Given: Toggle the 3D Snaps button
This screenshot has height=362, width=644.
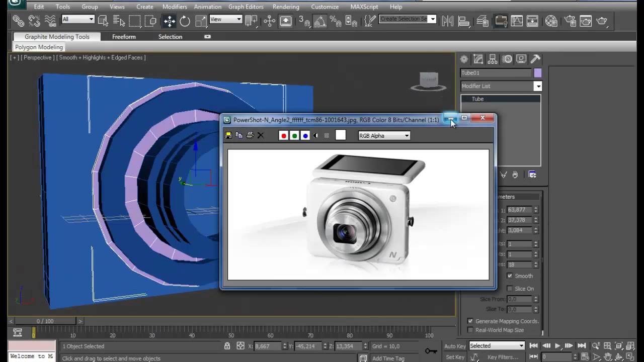Looking at the screenshot, I should coord(304,21).
